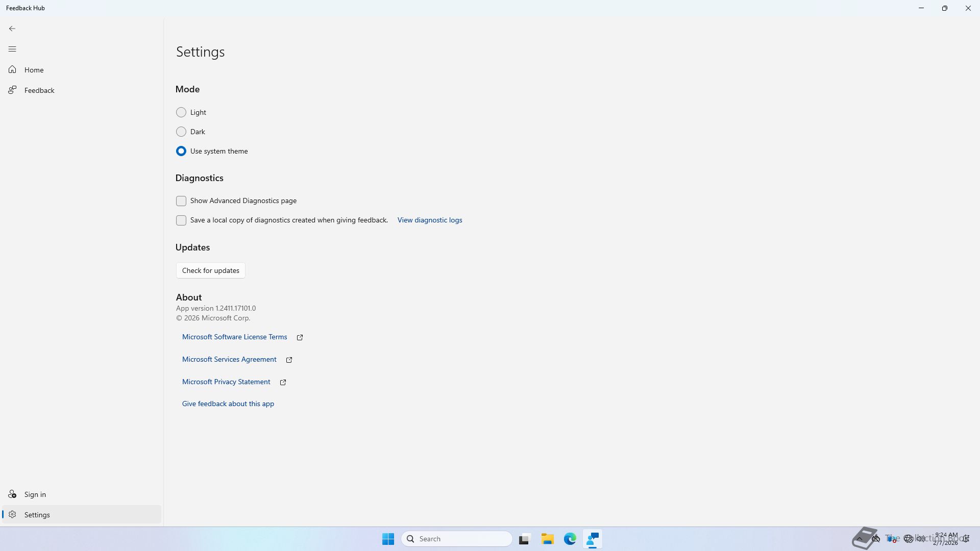Click external link icon beside Services Agreement
980x551 pixels.
289,360
